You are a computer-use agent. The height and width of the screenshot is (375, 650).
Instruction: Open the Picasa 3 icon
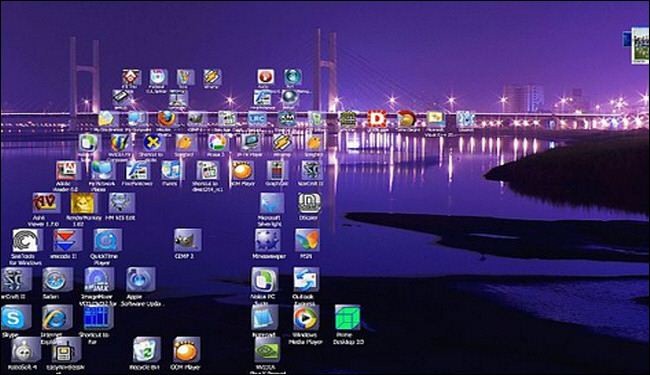click(218, 143)
